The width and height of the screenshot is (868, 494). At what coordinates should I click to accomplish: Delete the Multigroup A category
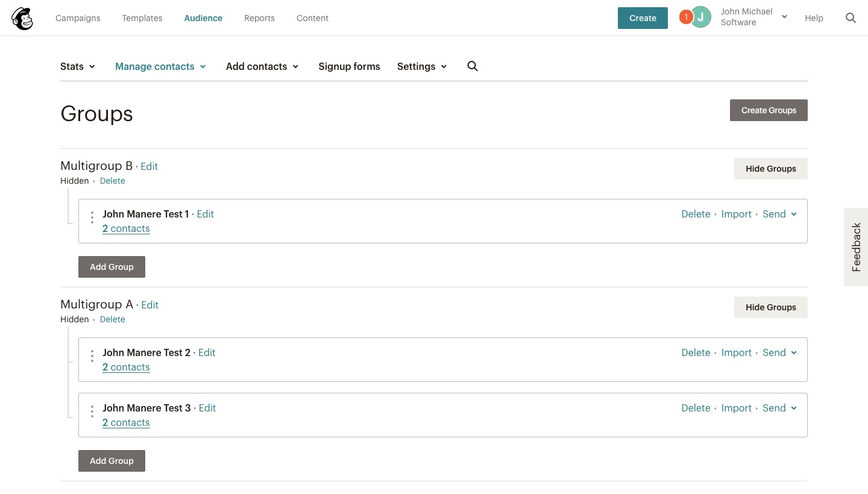(x=112, y=319)
